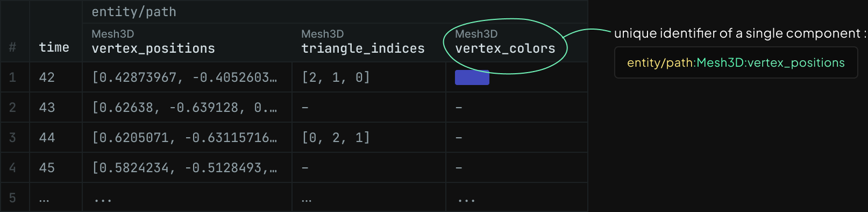Click the entity/path:Mesh3D:vertex_positions identifier box

click(736, 62)
